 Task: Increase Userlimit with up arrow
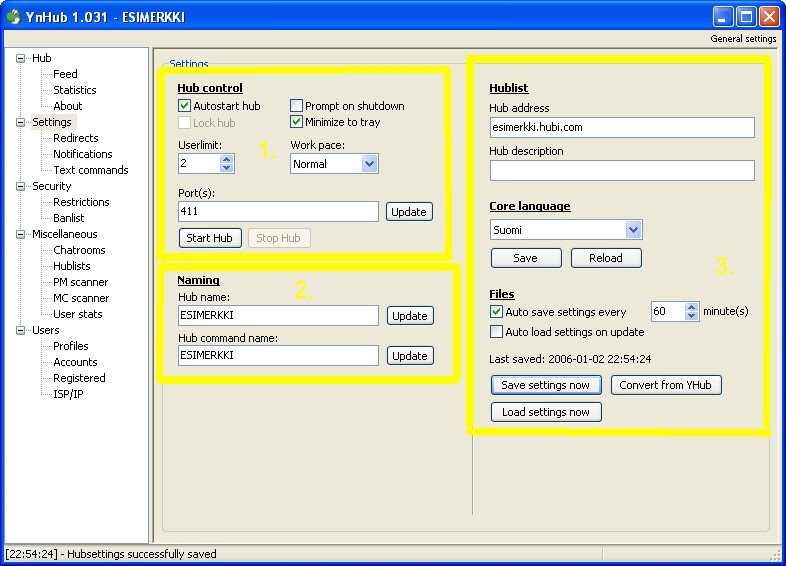[227, 159]
